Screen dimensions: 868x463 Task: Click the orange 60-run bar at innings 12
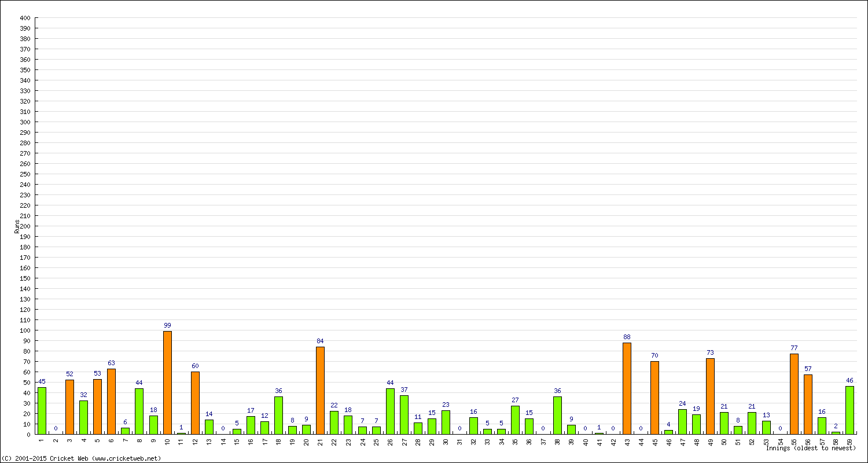coord(195,403)
